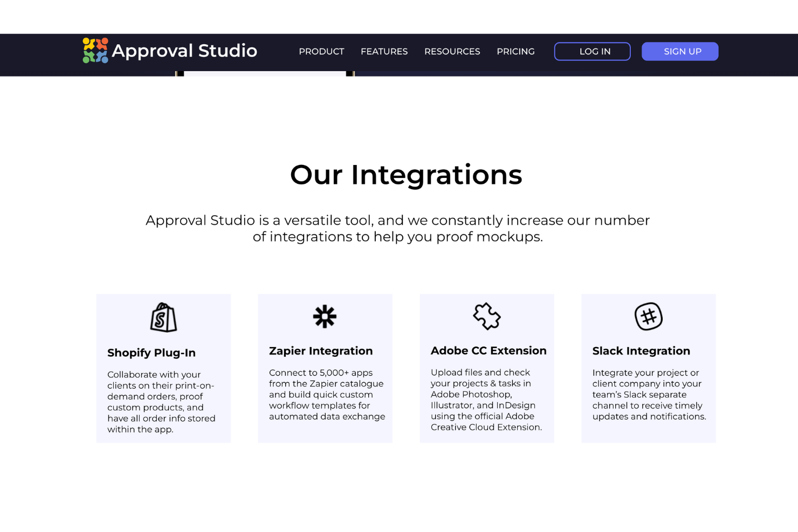The height and width of the screenshot is (532, 798).
Task: Open the Adobe CC Extension heading
Action: click(489, 350)
